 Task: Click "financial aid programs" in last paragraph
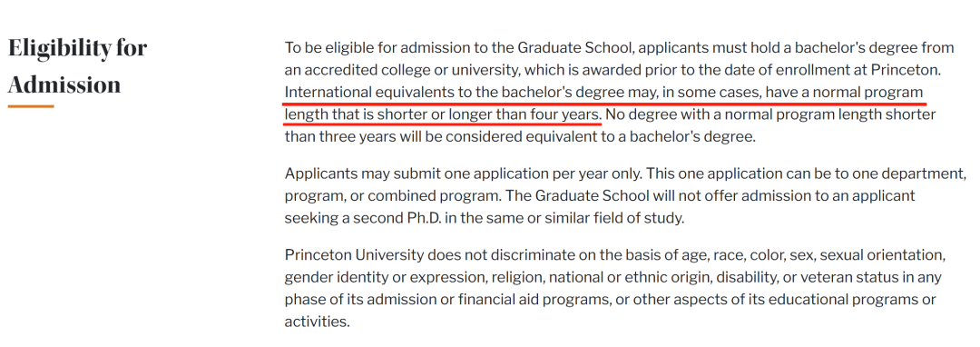(534, 299)
